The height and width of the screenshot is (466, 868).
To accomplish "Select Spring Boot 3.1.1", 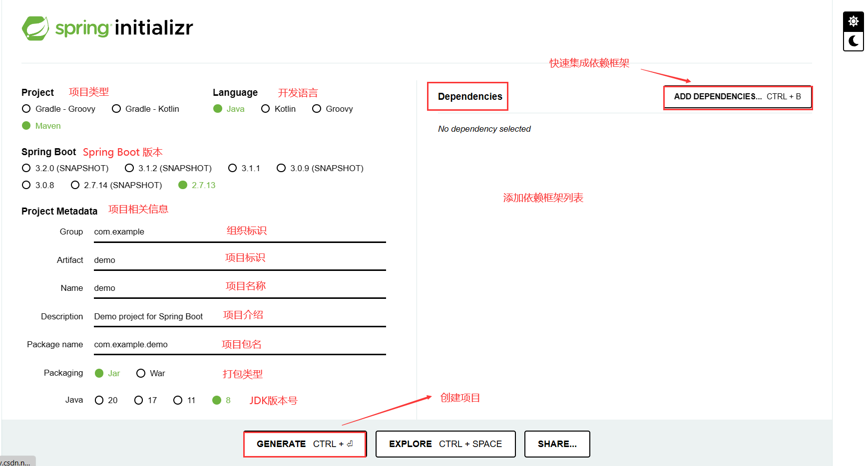I will tap(244, 168).
